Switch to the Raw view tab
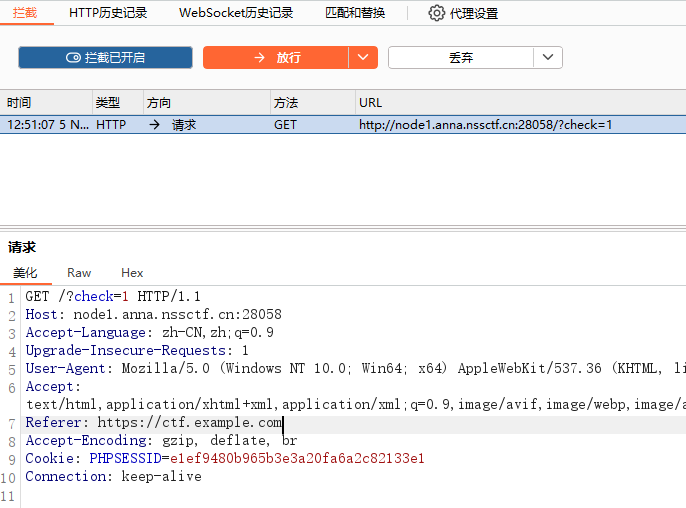The width and height of the screenshot is (686, 508). [x=79, y=273]
